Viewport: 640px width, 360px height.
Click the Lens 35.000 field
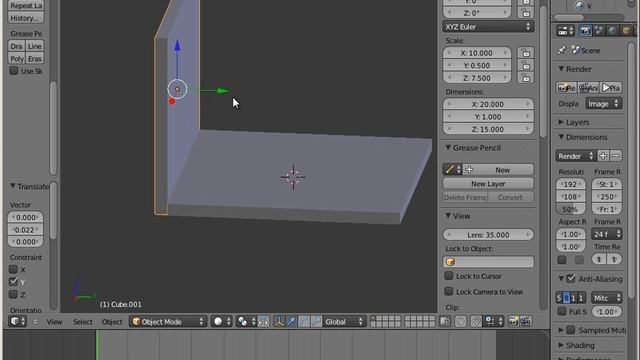488,235
